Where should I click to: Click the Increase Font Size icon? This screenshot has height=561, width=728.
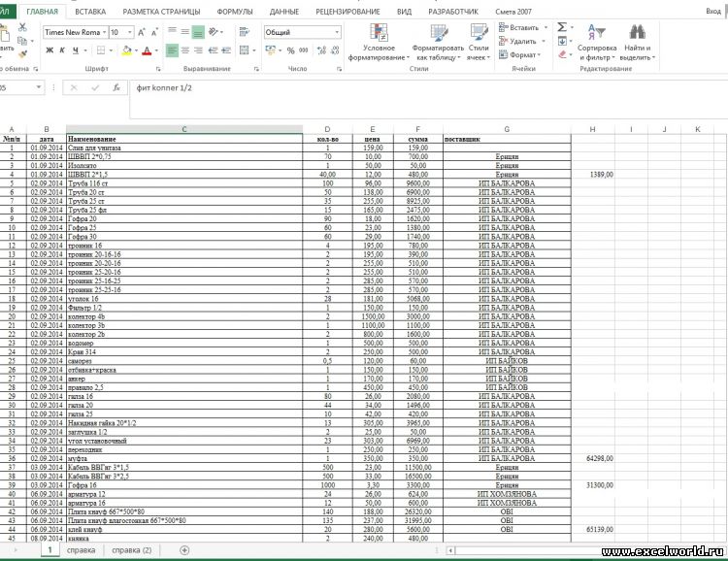(144, 32)
